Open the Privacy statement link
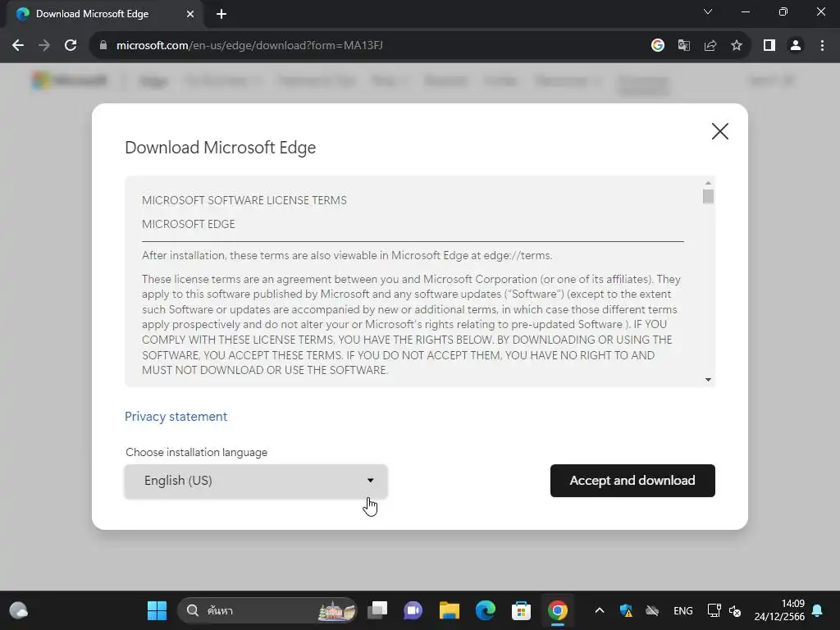The image size is (840, 630). tap(176, 416)
